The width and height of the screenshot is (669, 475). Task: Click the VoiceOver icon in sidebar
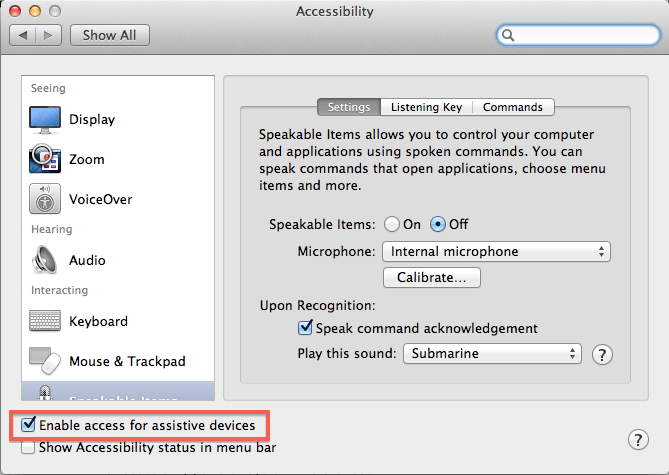(x=45, y=199)
